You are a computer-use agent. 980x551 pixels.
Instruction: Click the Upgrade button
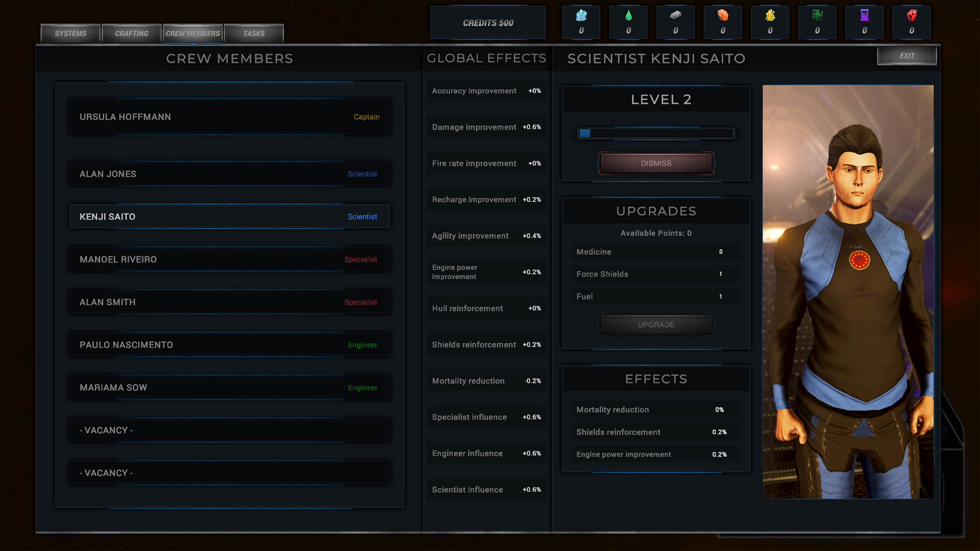tap(656, 324)
